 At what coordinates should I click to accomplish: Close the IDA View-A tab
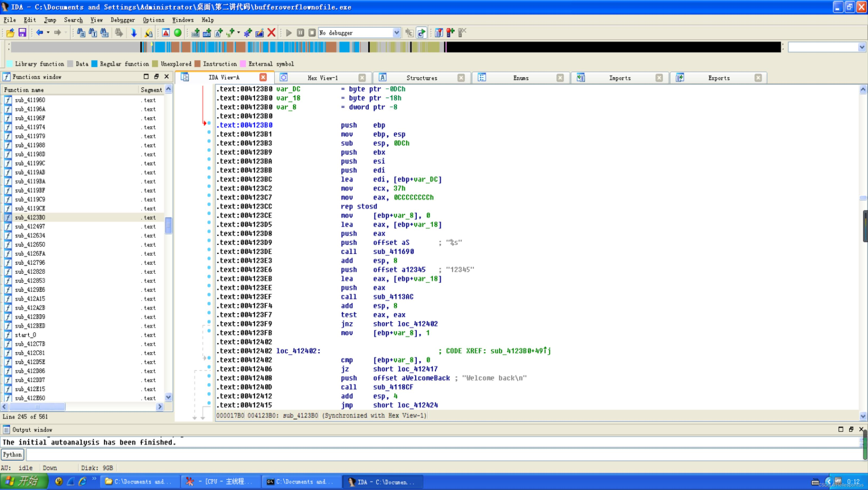[x=263, y=77]
